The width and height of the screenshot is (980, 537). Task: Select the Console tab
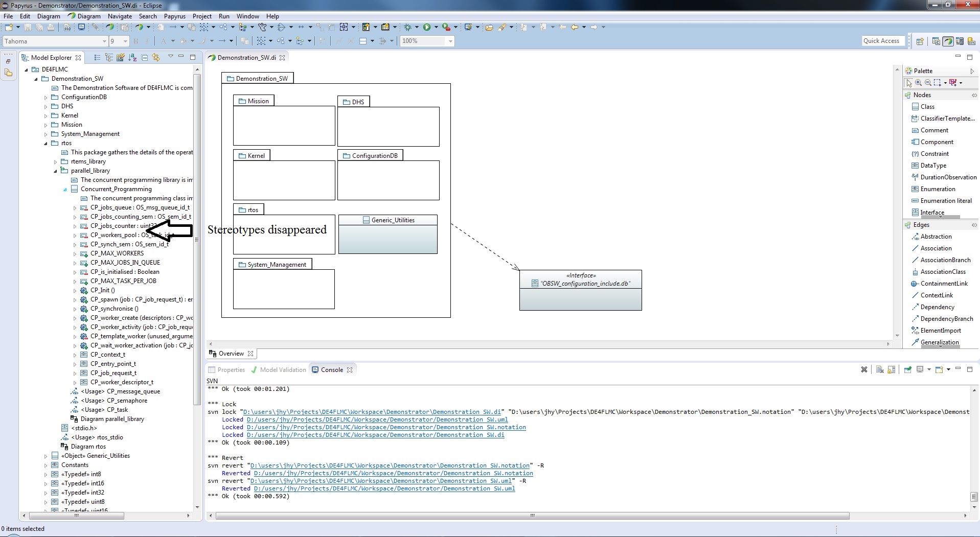[x=332, y=370]
